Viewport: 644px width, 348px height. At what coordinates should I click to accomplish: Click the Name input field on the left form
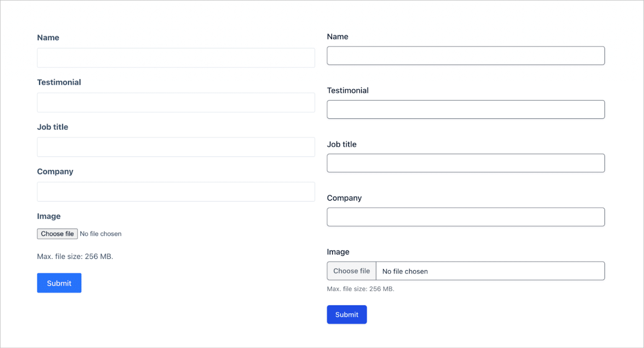point(176,58)
